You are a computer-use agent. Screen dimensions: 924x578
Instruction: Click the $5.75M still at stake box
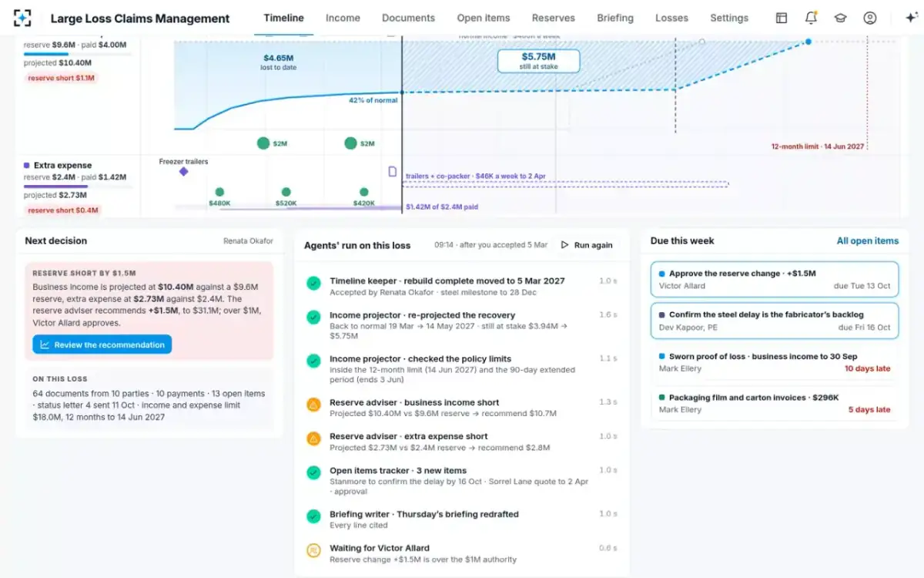click(538, 61)
